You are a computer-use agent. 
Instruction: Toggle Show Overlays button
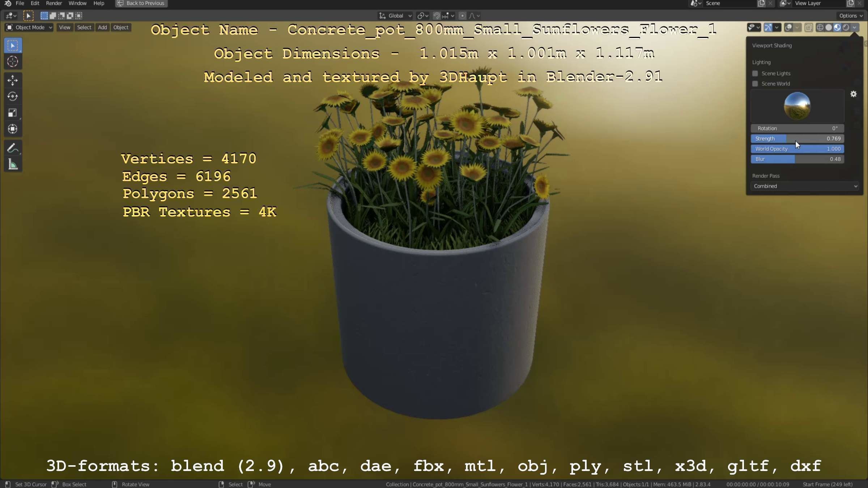(788, 27)
